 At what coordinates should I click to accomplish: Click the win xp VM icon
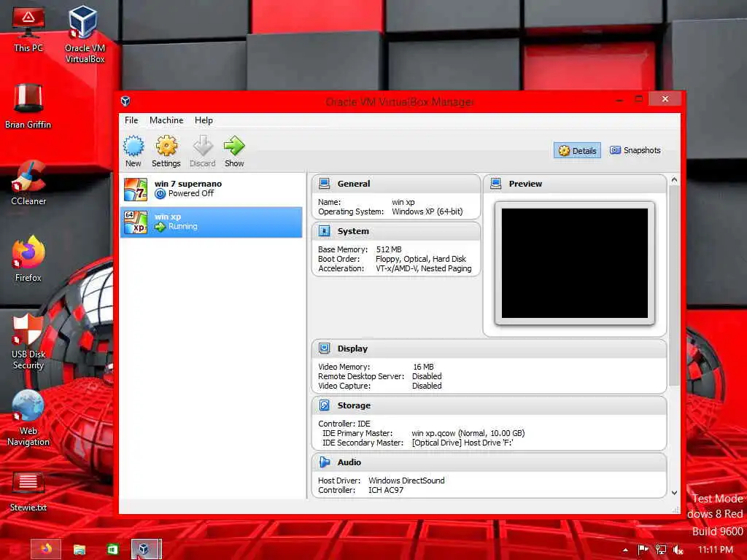136,222
